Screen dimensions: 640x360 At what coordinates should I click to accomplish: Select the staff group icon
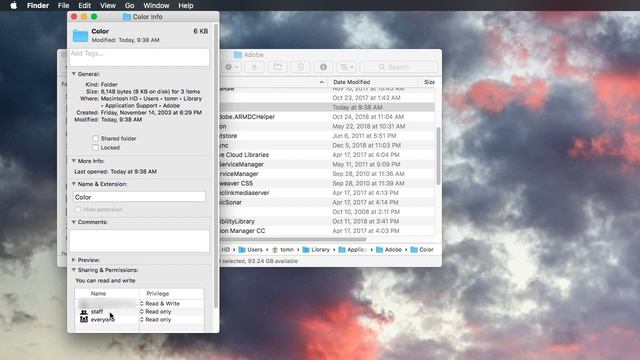(84, 311)
